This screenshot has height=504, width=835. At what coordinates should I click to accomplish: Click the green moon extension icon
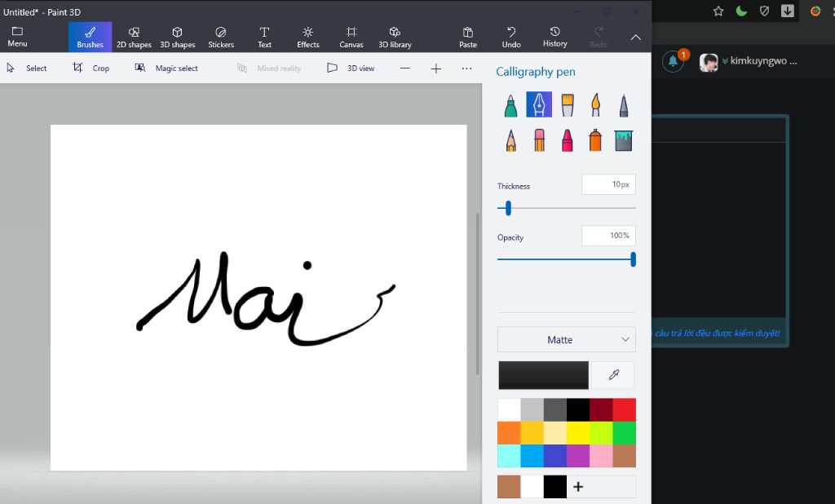(x=741, y=11)
